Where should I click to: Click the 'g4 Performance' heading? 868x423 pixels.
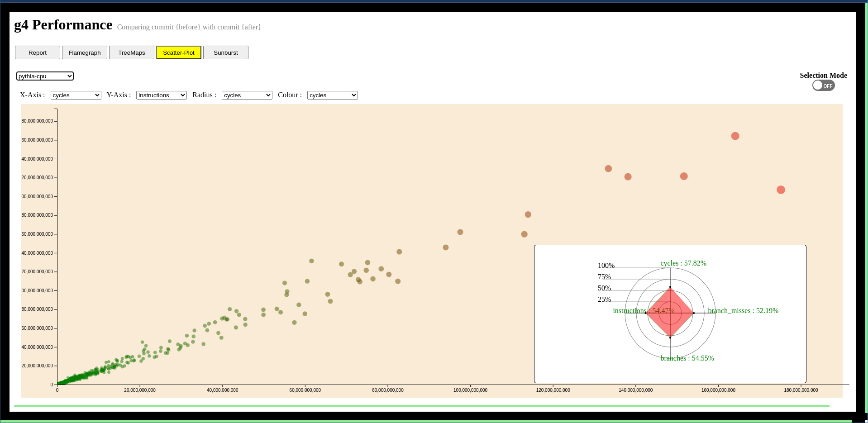tap(63, 25)
